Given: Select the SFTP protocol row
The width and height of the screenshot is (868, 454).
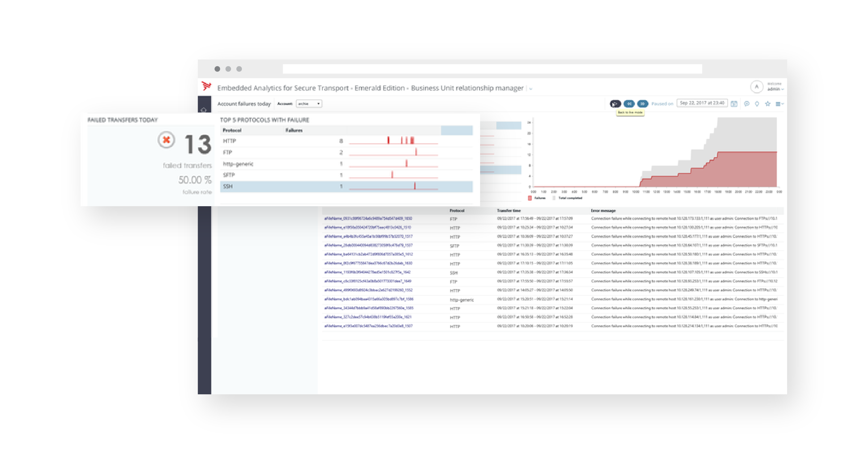Looking at the screenshot, I should point(346,175).
